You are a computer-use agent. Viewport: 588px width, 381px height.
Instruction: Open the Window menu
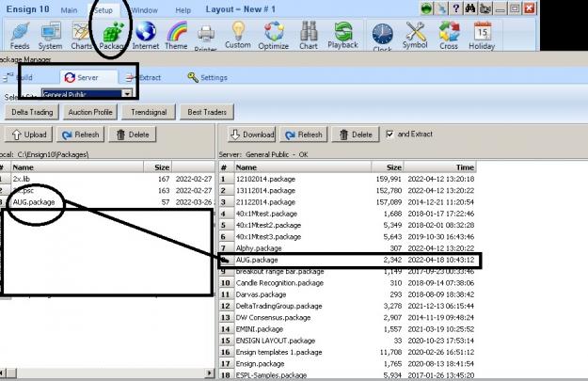[x=144, y=10]
